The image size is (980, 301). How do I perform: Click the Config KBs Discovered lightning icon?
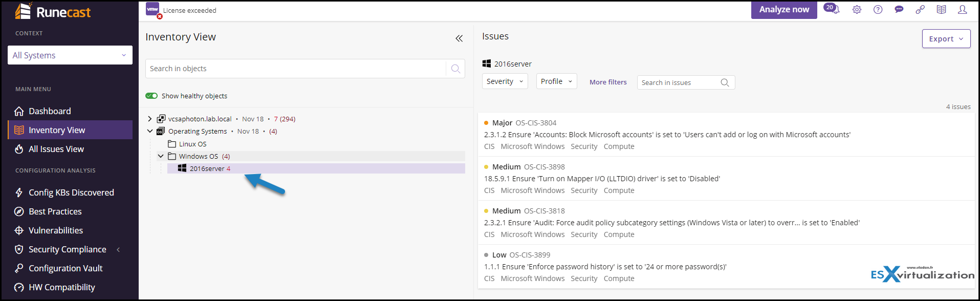pyautogui.click(x=19, y=192)
